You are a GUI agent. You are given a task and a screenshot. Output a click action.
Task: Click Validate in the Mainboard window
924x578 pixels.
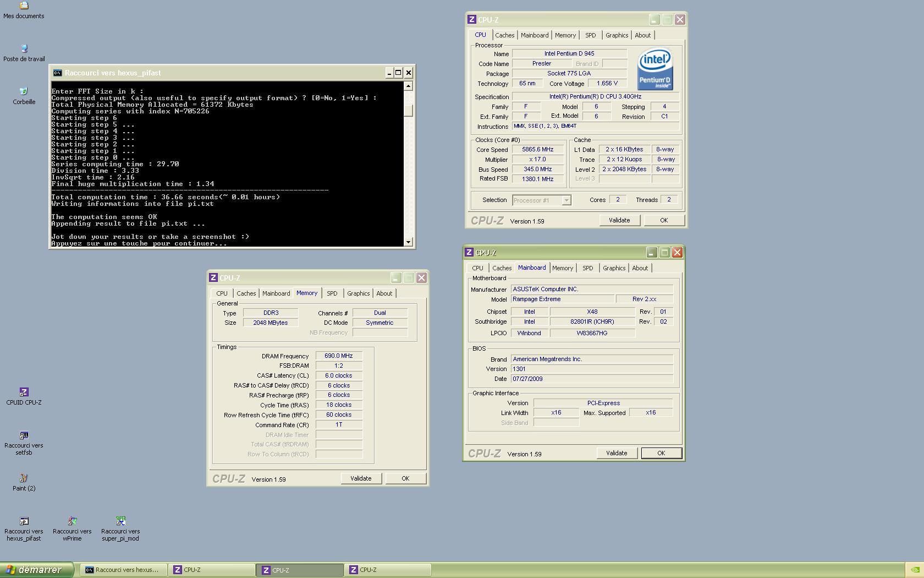coord(617,453)
